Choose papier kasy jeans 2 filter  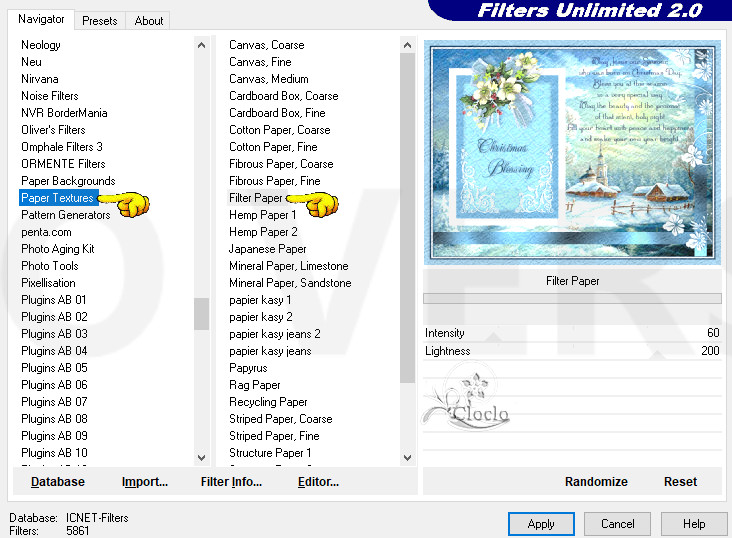coord(274,334)
